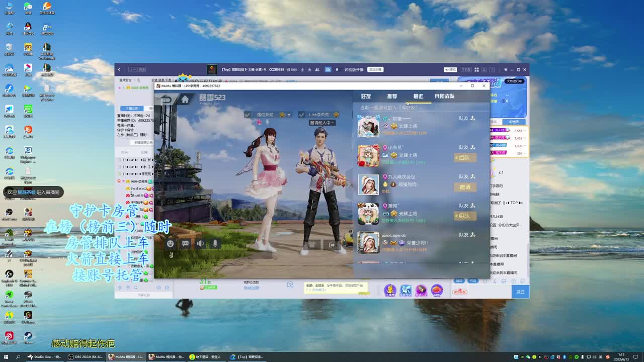Viewport: 644px width, 362px height.
Task: Open the 兵团战队 tab
Action: coord(444,96)
